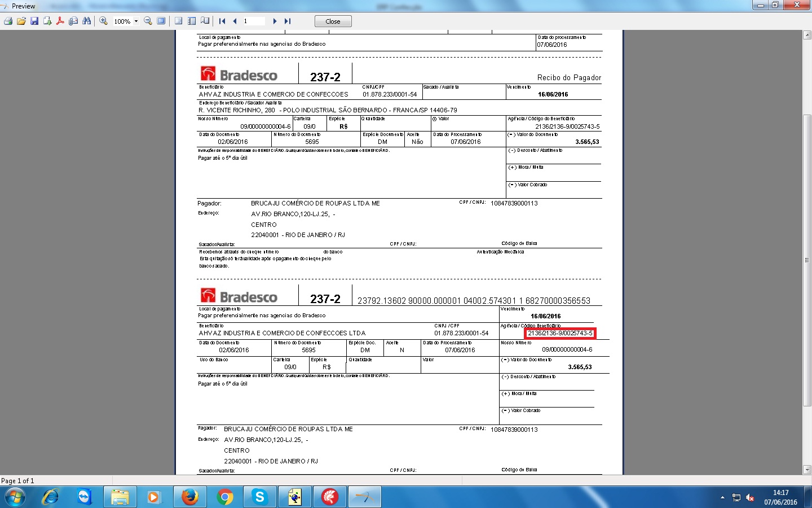Go to the previous page
812x508 pixels.
point(235,21)
